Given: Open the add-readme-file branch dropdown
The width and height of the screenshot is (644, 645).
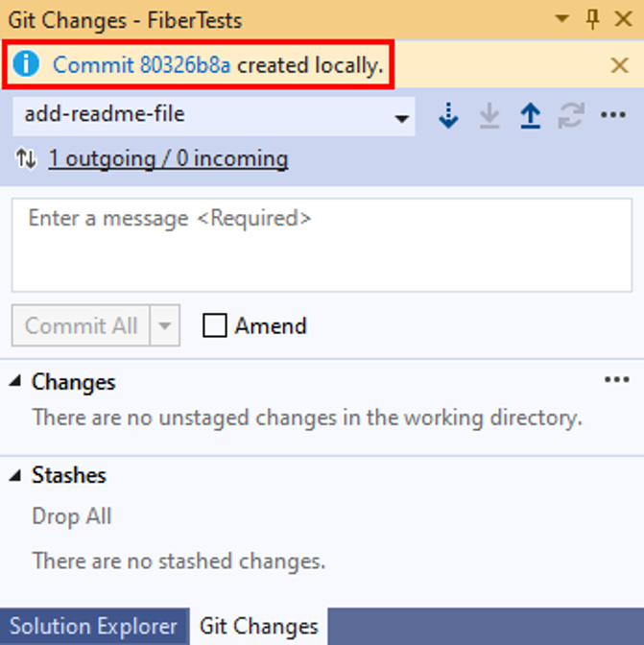Looking at the screenshot, I should pyautogui.click(x=214, y=115).
